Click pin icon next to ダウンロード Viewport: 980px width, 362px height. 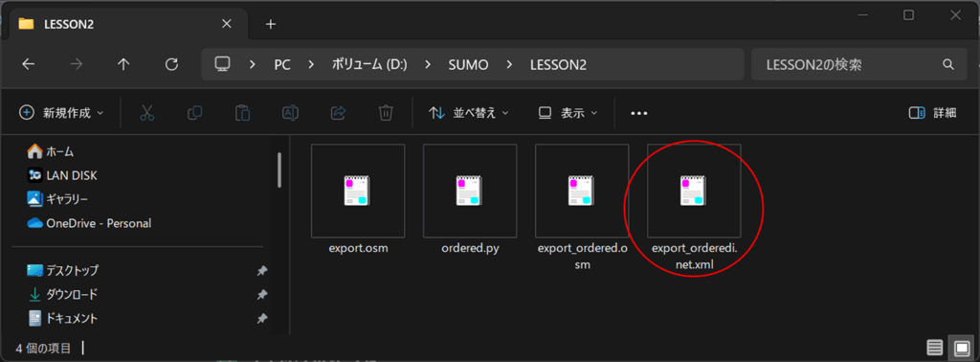[x=262, y=294]
